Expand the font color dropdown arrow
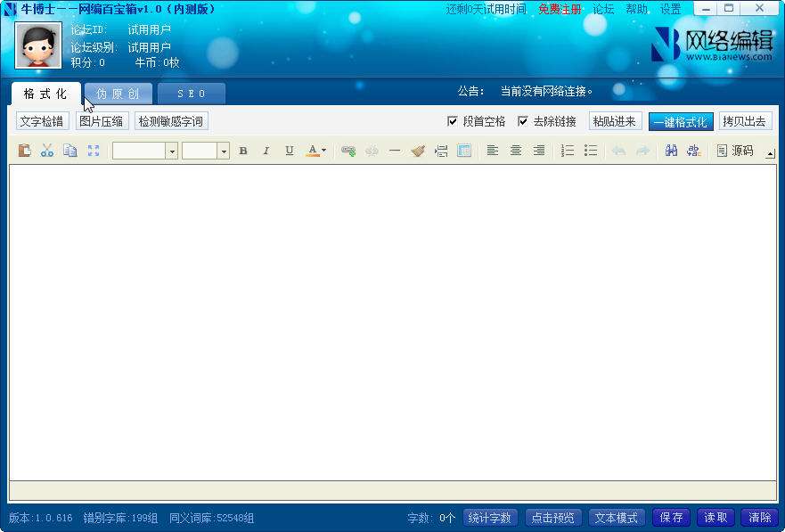This screenshot has width=785, height=532. 324,150
